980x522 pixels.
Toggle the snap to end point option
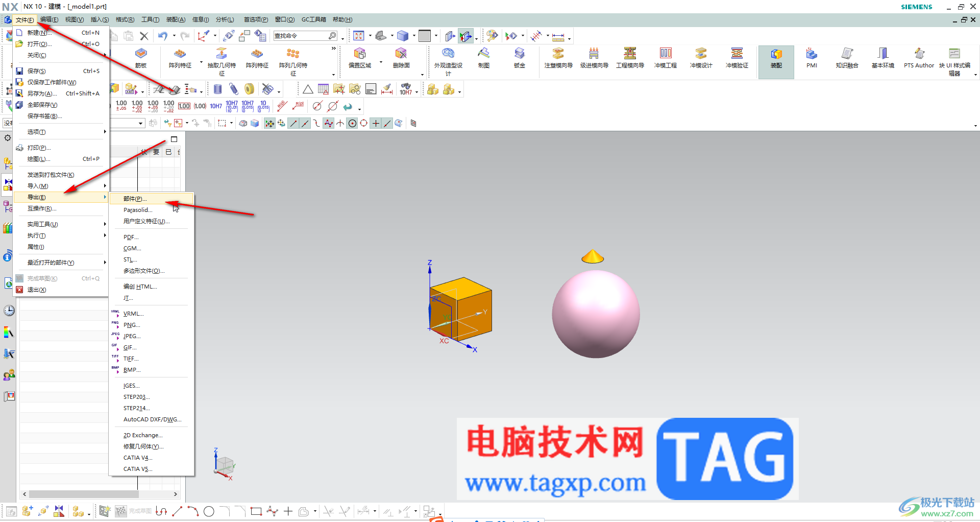(x=293, y=123)
